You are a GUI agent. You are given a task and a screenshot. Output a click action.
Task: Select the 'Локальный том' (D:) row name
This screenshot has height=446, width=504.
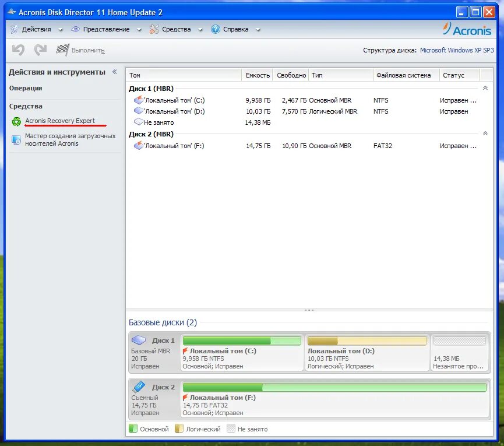174,111
